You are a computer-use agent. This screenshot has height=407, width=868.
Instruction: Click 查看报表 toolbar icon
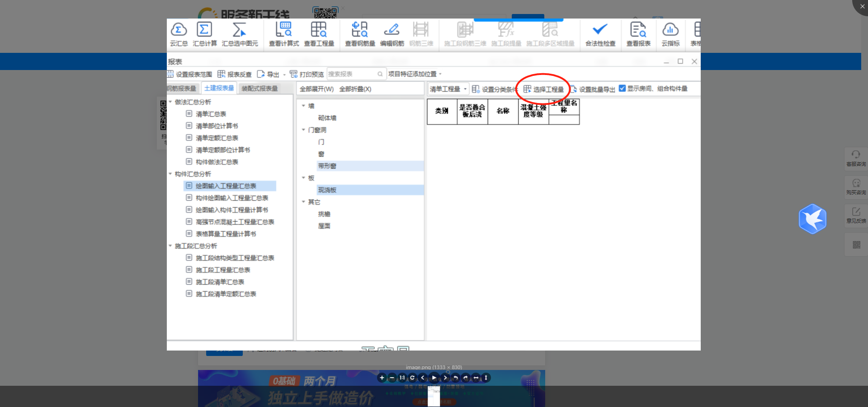click(x=638, y=35)
